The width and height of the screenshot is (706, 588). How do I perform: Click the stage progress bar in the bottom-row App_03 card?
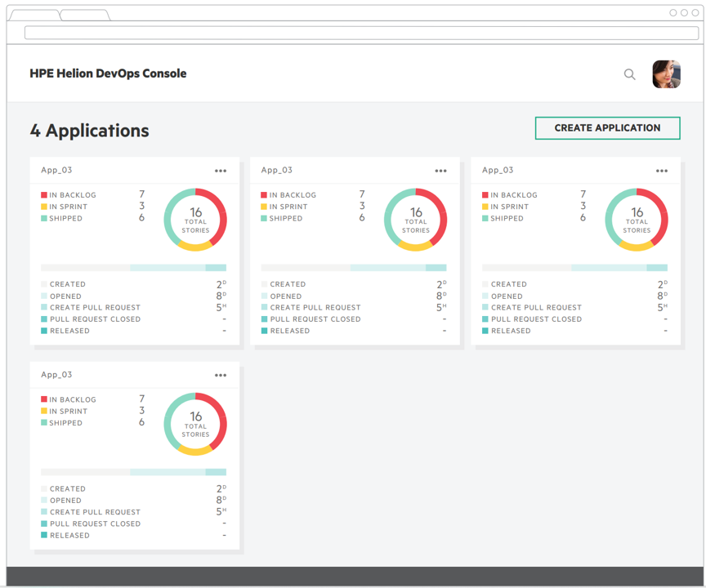tap(133, 472)
